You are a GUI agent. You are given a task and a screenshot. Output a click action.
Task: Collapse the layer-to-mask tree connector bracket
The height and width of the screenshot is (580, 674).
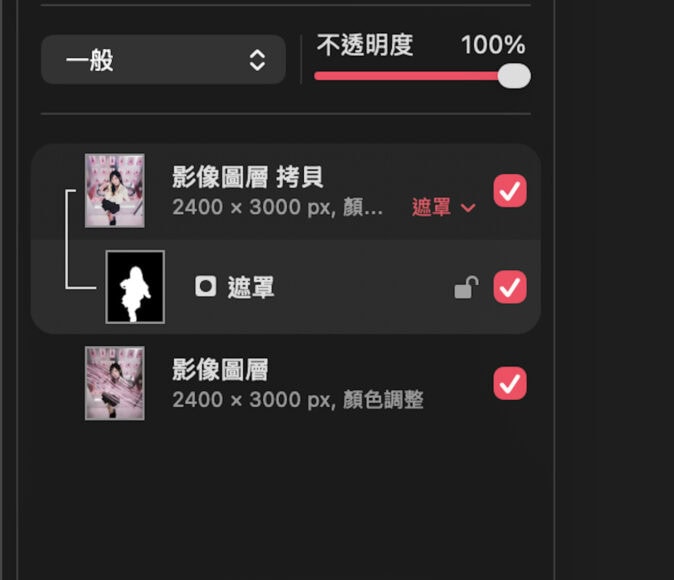[81, 239]
